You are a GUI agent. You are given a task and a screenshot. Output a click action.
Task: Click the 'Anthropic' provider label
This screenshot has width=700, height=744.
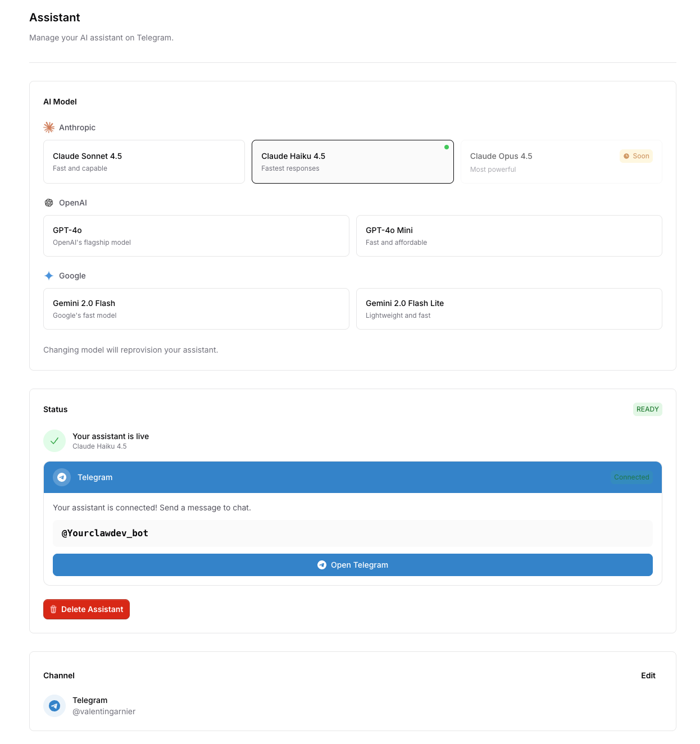pyautogui.click(x=77, y=127)
